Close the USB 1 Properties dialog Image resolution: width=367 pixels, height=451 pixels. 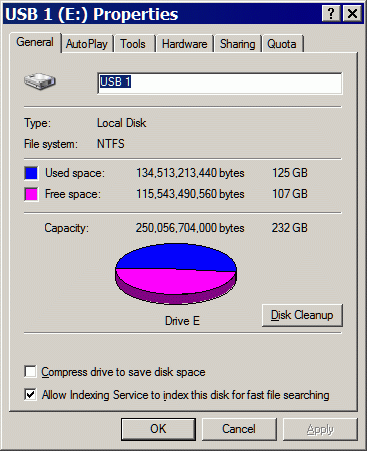(x=352, y=14)
